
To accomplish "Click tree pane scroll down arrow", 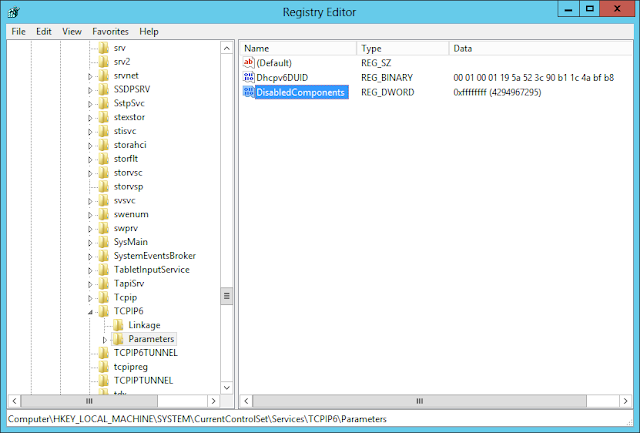I will [x=227, y=387].
